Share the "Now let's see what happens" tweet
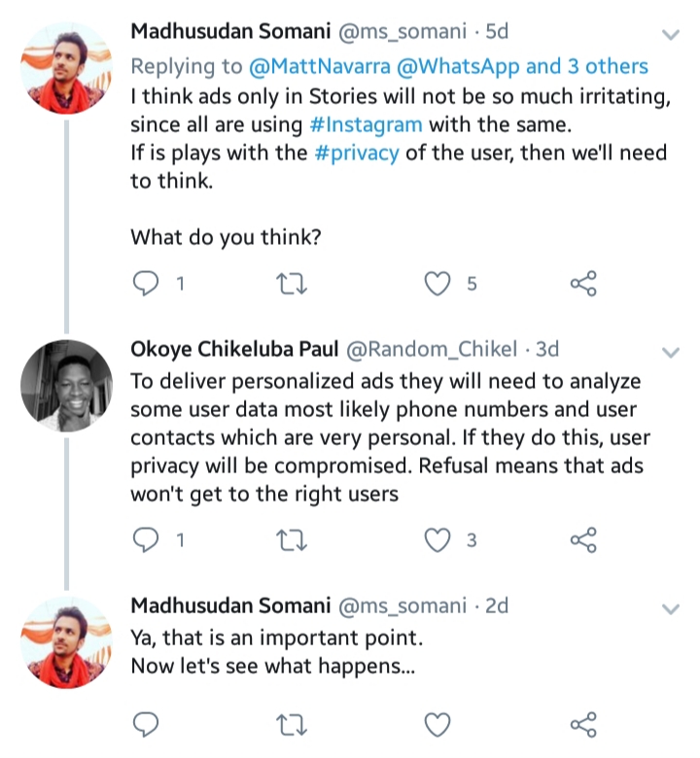The height and width of the screenshot is (758, 700). [583, 724]
